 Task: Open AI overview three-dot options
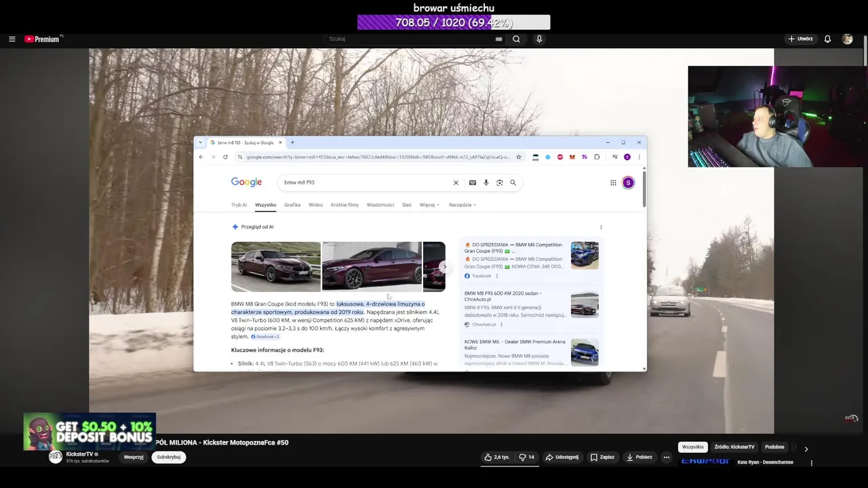point(601,227)
